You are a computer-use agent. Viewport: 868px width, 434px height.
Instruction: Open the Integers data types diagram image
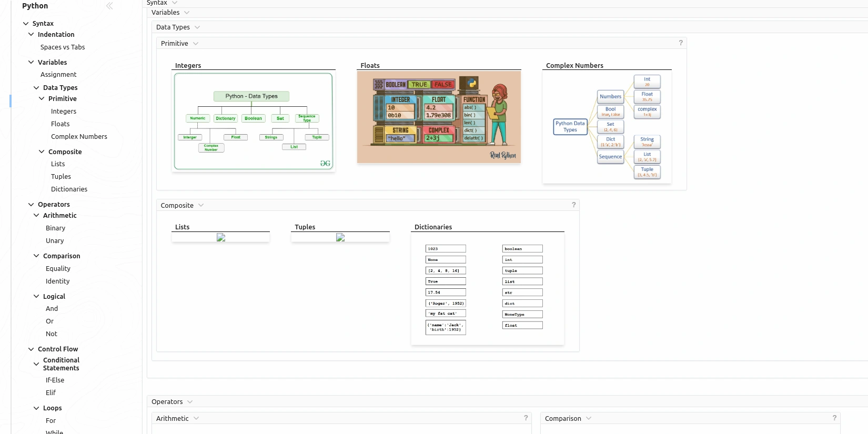click(254, 122)
